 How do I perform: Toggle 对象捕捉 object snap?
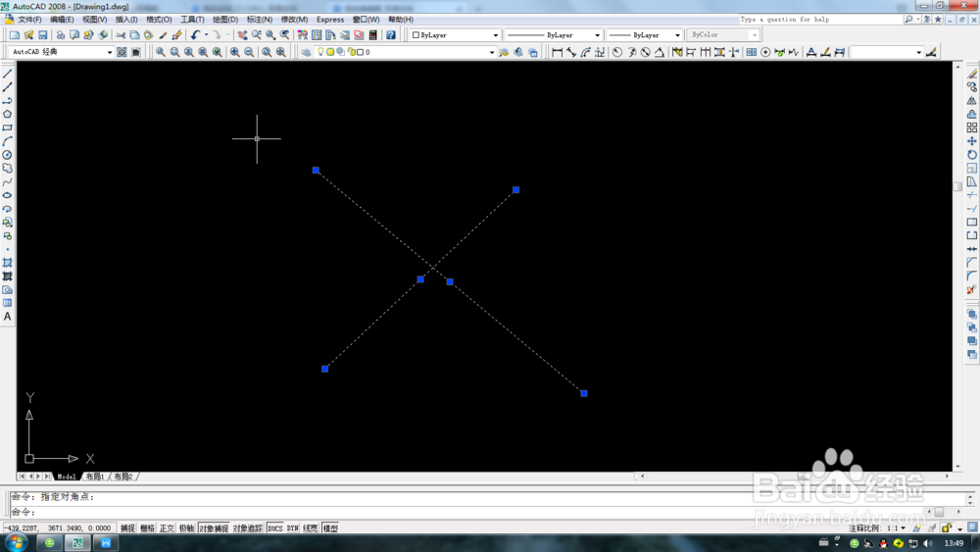click(214, 528)
